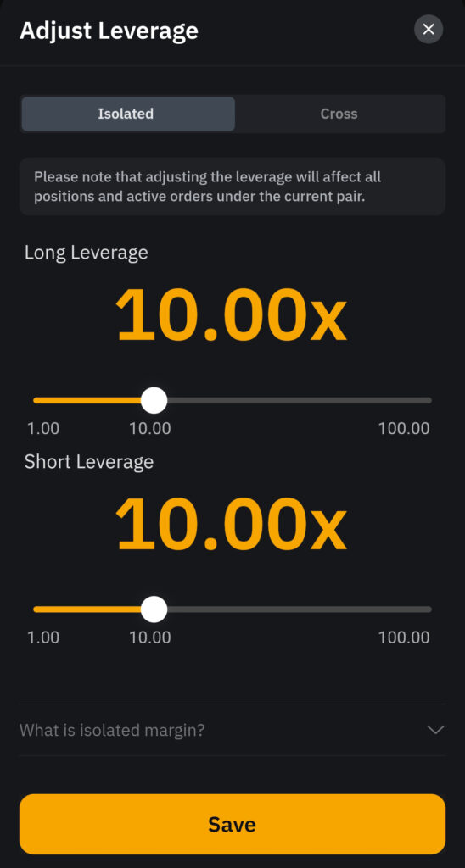The image size is (465, 868).
Task: Close the Adjust Leverage dialog
Action: 429,30
